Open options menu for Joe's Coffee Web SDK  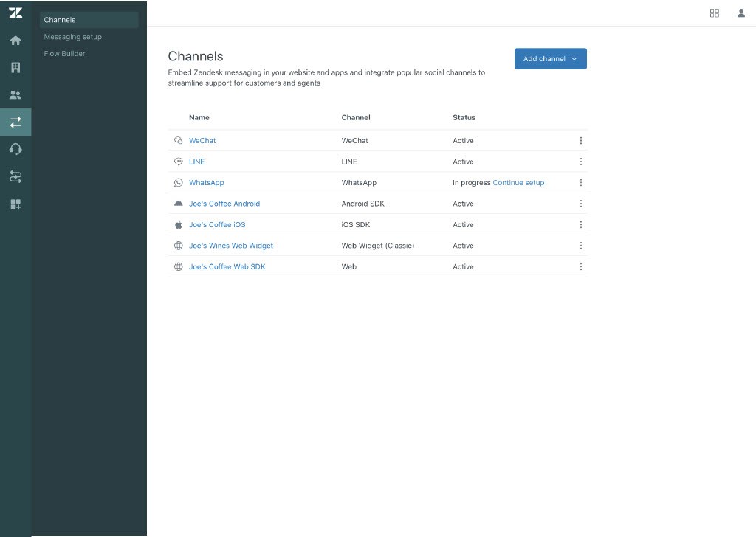coord(580,267)
